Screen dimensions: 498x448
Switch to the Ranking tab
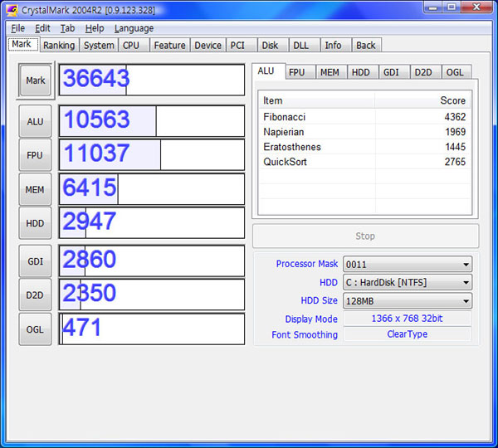pyautogui.click(x=59, y=46)
